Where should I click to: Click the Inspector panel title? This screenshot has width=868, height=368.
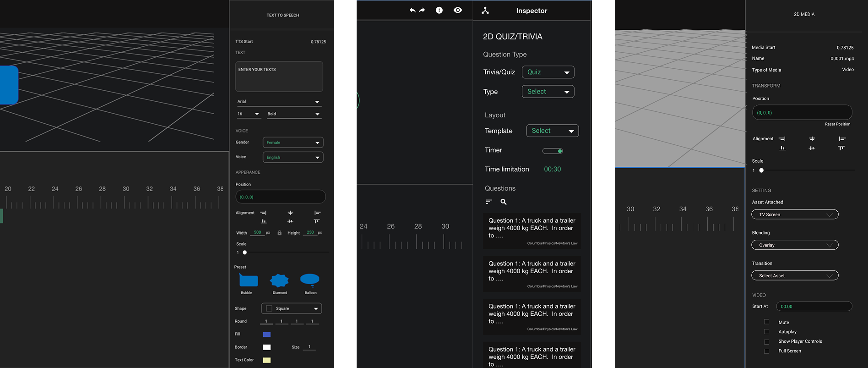[532, 11]
